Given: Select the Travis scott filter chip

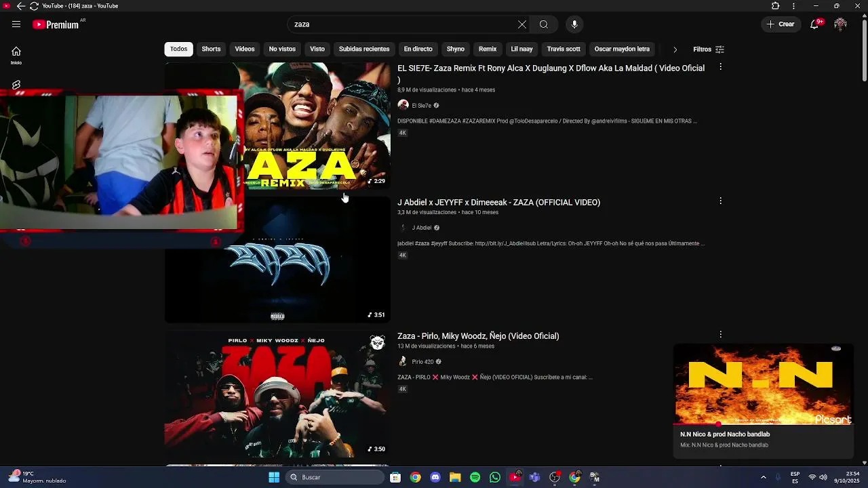Looking at the screenshot, I should [x=564, y=49].
